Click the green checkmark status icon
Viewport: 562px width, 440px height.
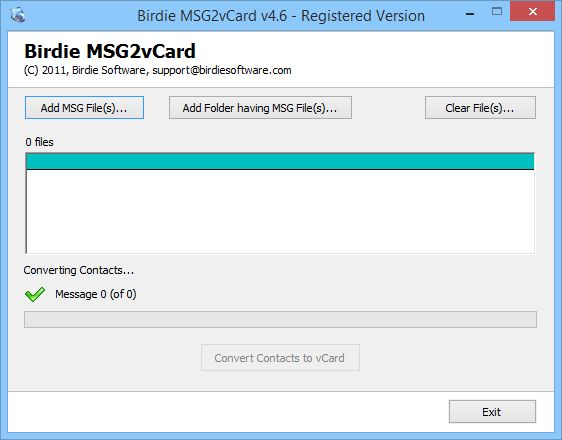click(x=35, y=295)
